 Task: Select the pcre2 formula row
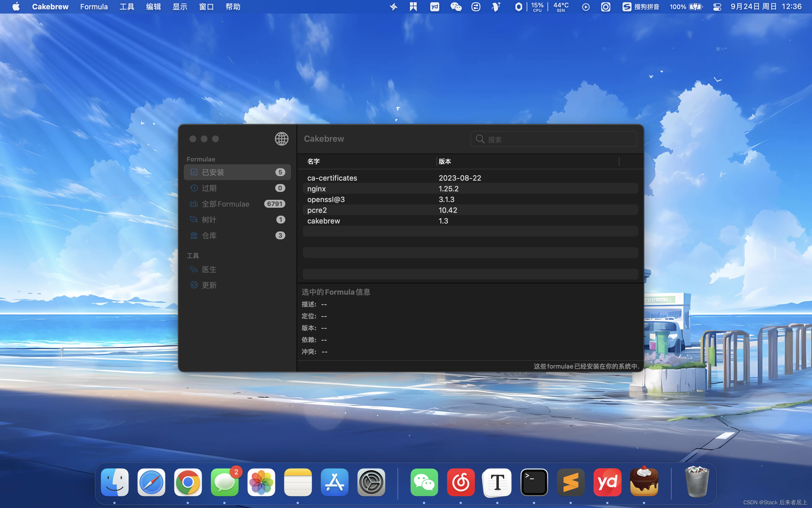pyautogui.click(x=470, y=210)
